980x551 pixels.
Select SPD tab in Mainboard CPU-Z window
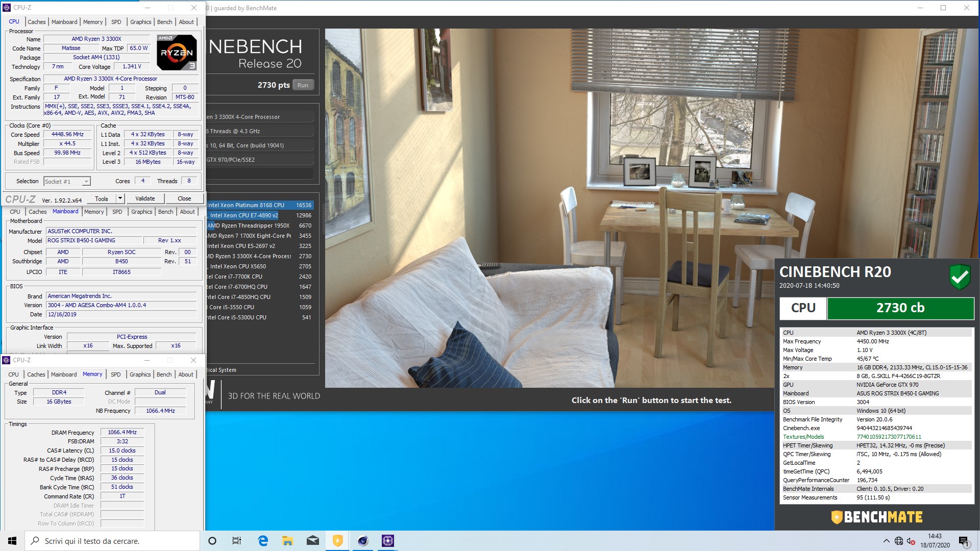pyautogui.click(x=117, y=212)
